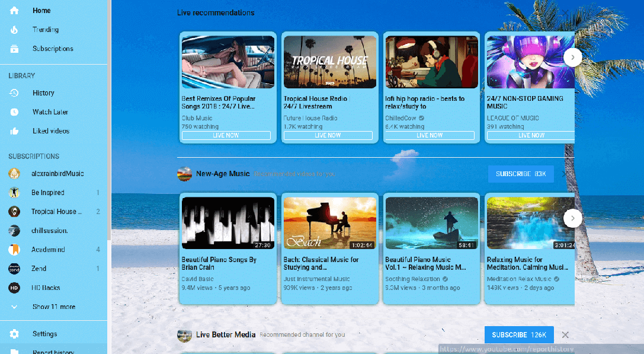This screenshot has width=644, height=354.
Task: Click LEAGUE OF MUSIC channel name
Action: tap(512, 118)
